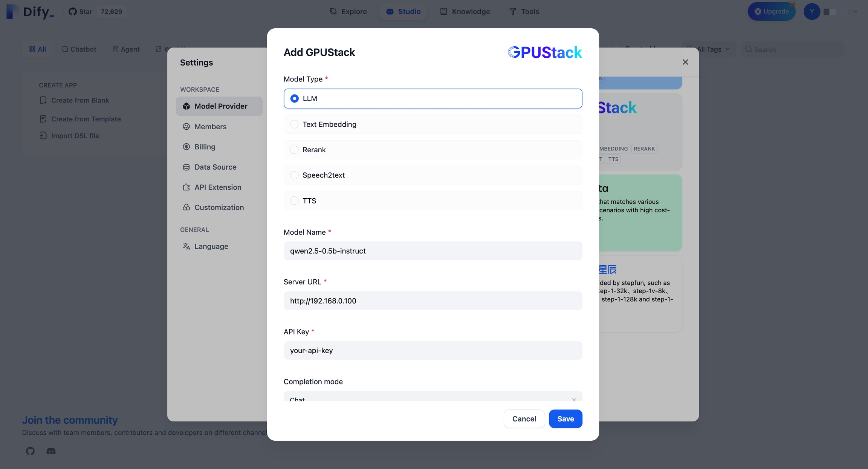Click the Customization icon in sidebar
The height and width of the screenshot is (469, 868).
(186, 207)
